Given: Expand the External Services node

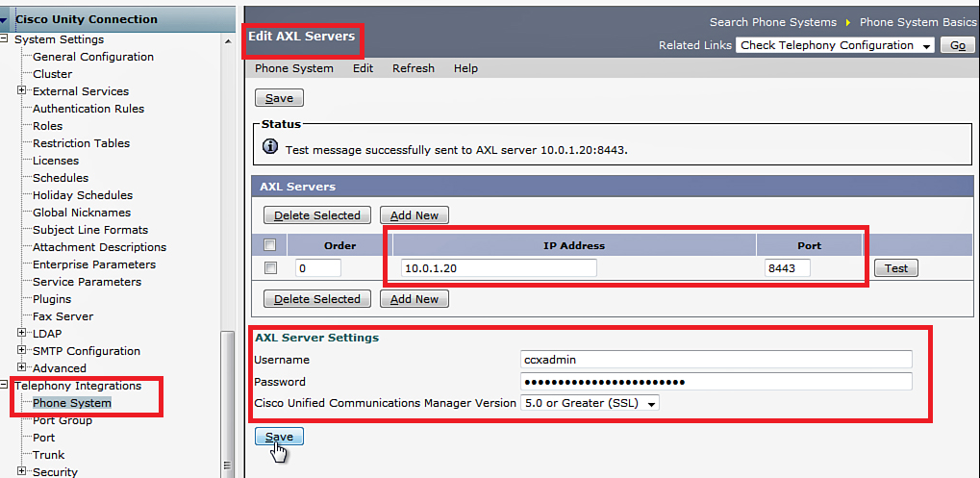Looking at the screenshot, I should click(22, 90).
